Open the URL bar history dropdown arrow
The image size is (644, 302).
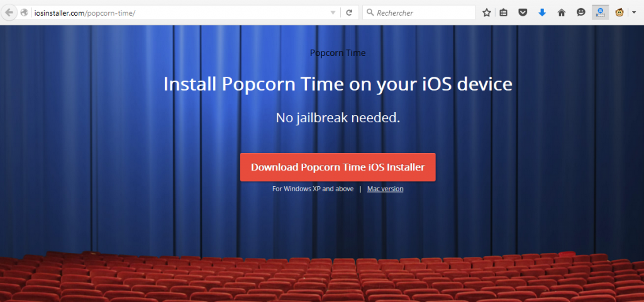[333, 13]
